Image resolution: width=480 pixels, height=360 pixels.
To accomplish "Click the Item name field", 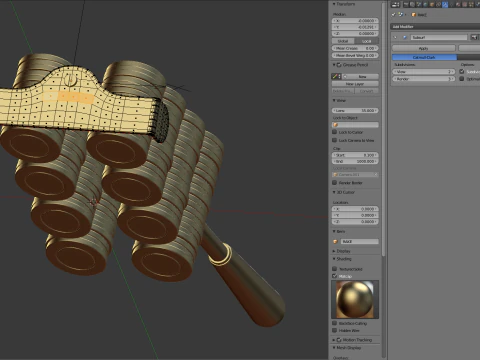I will (x=359, y=241).
